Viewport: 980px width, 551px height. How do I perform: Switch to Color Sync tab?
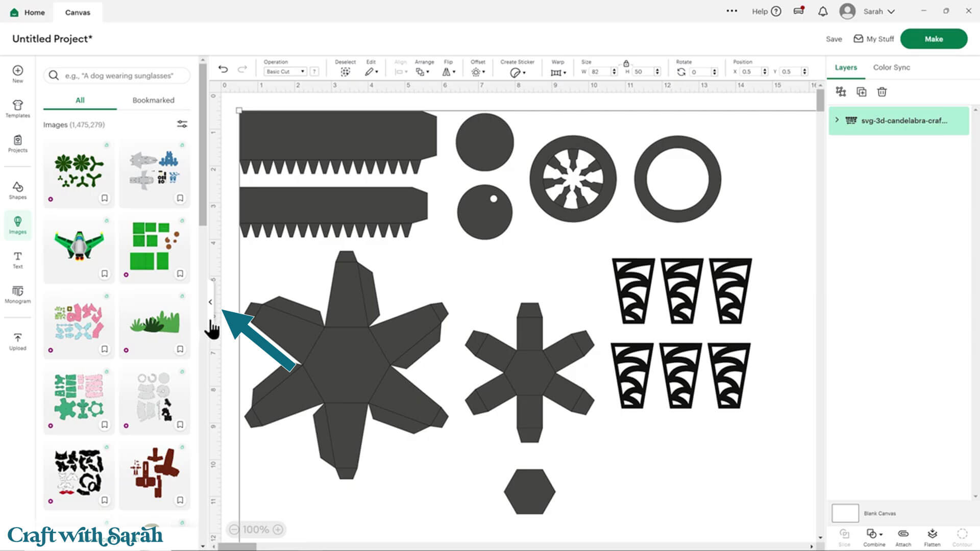(x=891, y=67)
